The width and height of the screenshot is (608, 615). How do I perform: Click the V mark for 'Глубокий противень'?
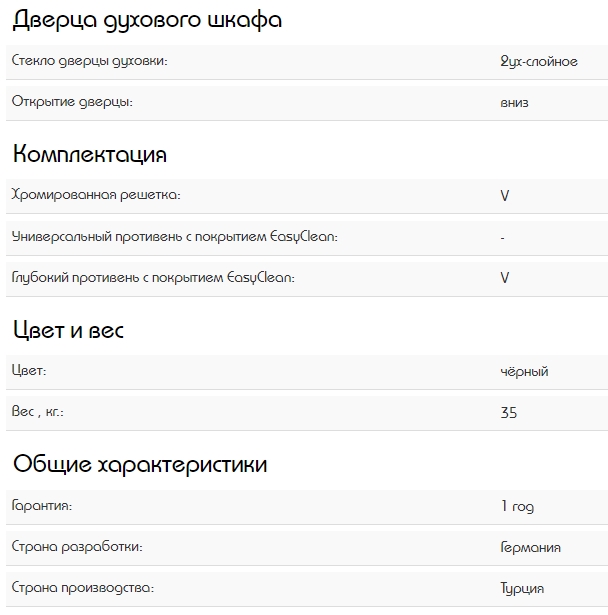[x=504, y=278]
